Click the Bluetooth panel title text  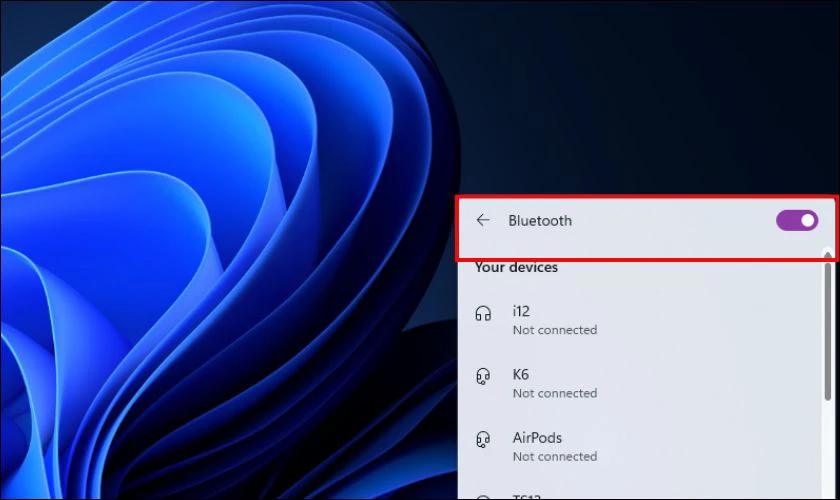pos(540,221)
